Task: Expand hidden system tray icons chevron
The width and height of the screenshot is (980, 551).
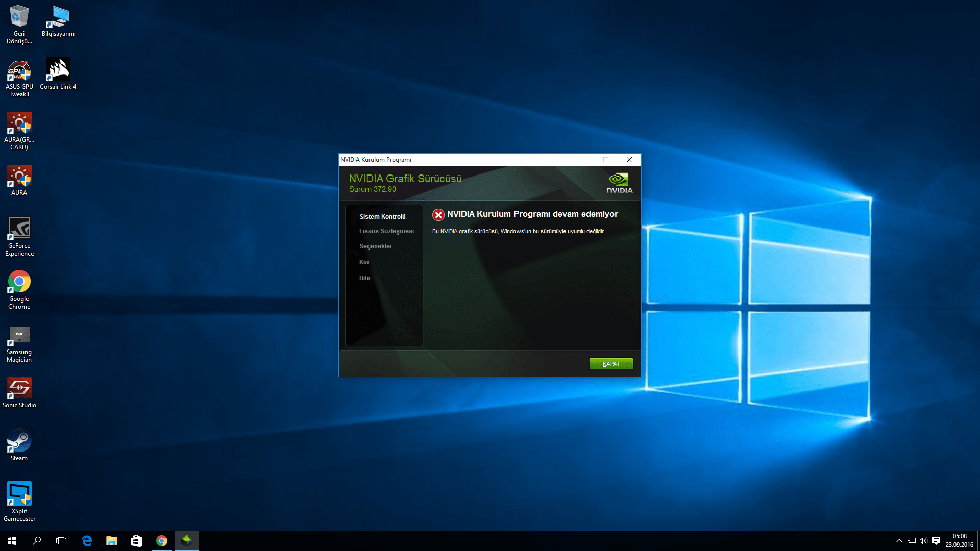Action: point(899,541)
